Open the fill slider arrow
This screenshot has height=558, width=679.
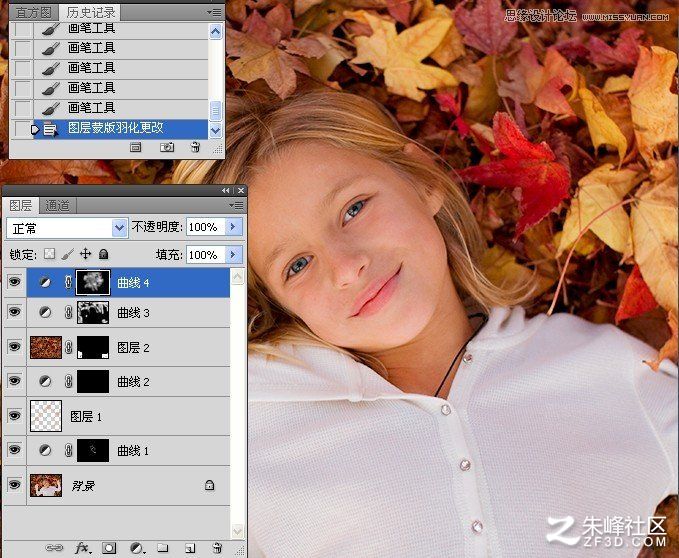click(x=233, y=255)
